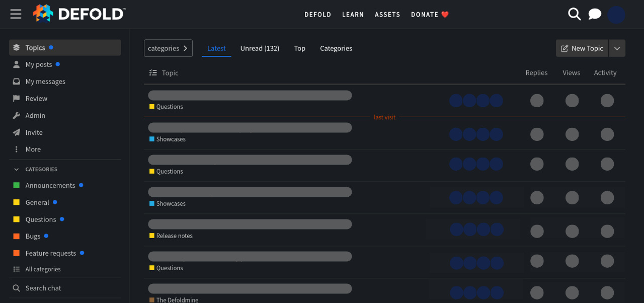Open My messages inbox in sidebar

tap(45, 82)
